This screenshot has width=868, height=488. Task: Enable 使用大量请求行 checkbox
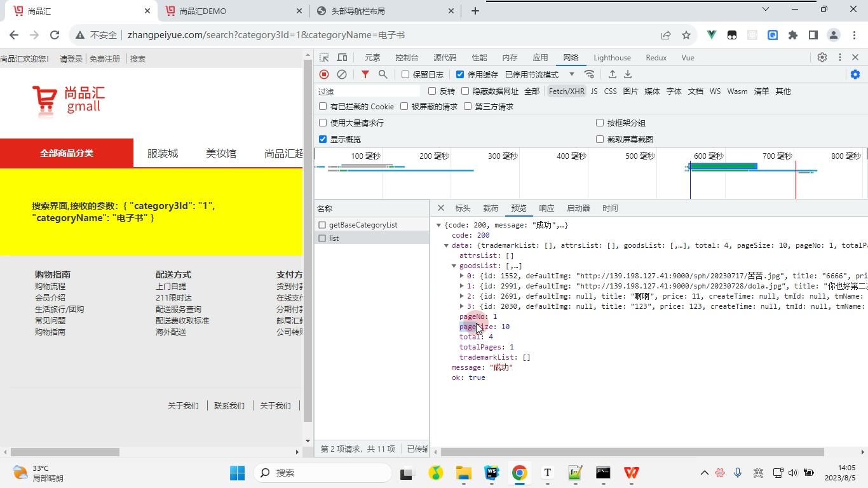pyautogui.click(x=323, y=123)
